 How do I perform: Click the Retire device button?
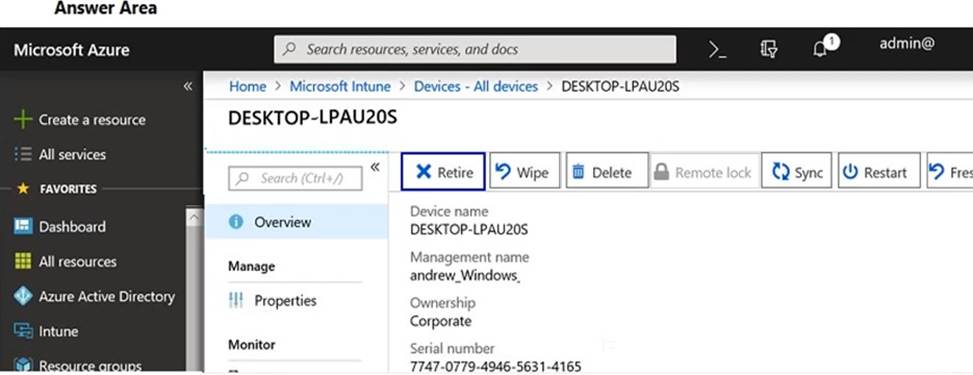point(443,171)
